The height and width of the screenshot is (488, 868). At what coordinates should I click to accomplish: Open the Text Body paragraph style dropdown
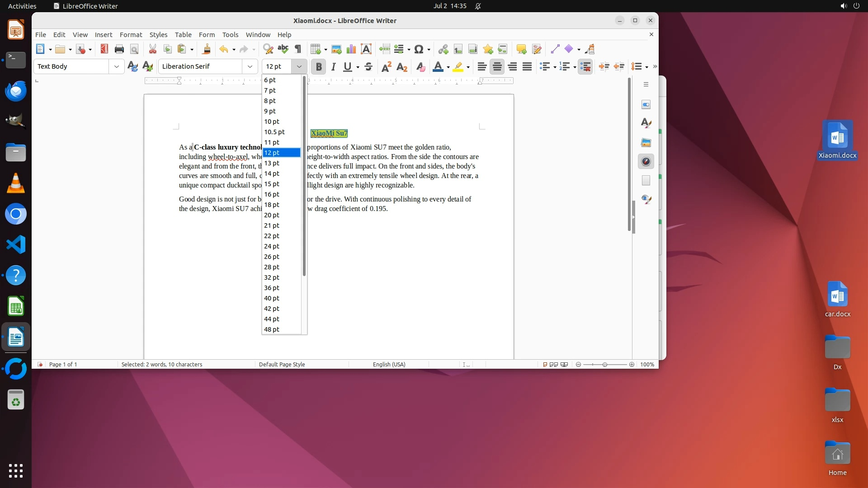click(x=117, y=66)
